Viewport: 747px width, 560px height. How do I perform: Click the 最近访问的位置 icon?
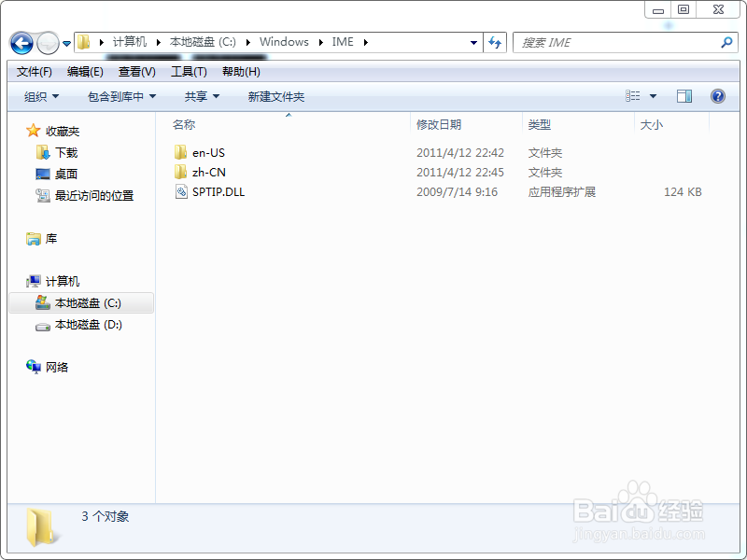click(x=43, y=195)
